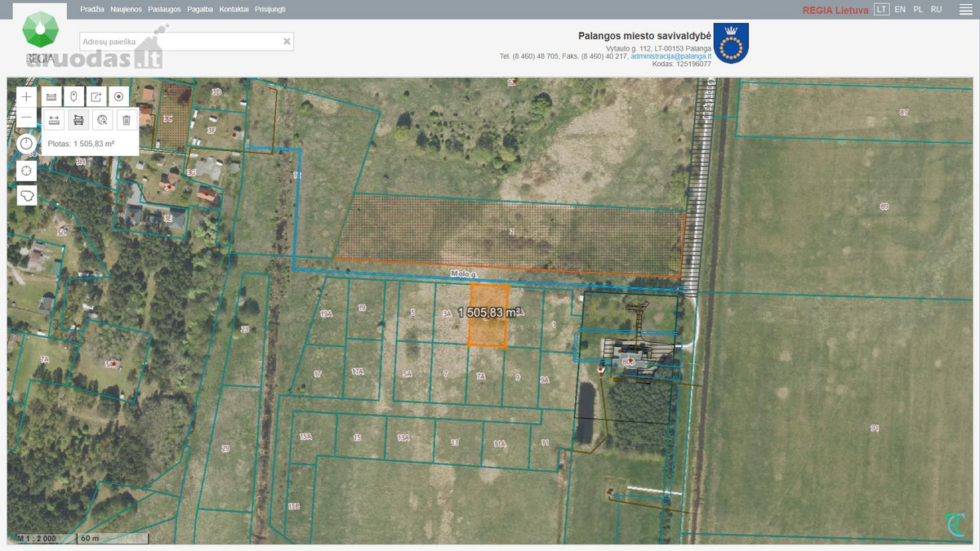Switch language to EN

click(x=900, y=9)
